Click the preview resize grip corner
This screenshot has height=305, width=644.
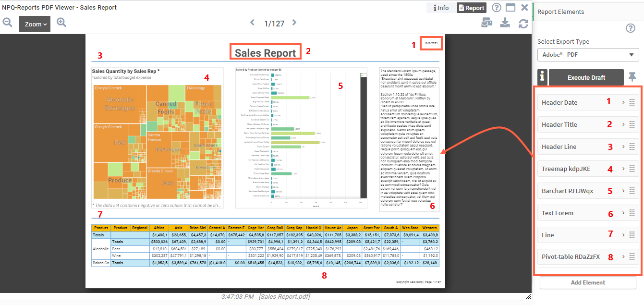tap(529, 296)
